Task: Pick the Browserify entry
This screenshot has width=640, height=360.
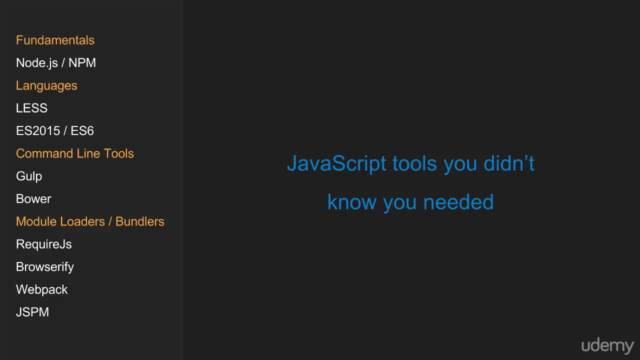Action: coord(45,267)
